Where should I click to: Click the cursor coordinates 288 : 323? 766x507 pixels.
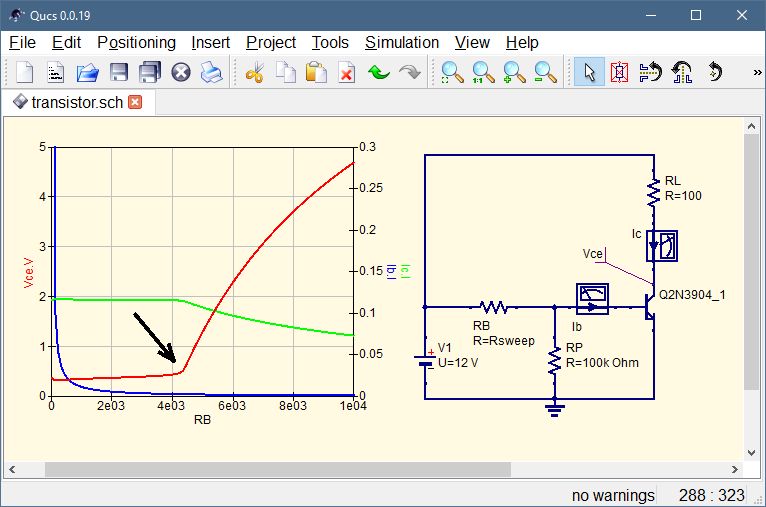click(x=711, y=495)
